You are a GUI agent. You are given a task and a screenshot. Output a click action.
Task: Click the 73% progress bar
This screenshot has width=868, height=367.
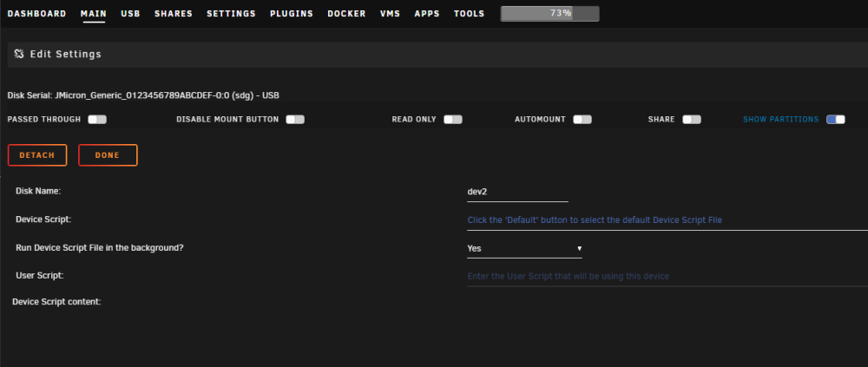[x=549, y=13]
